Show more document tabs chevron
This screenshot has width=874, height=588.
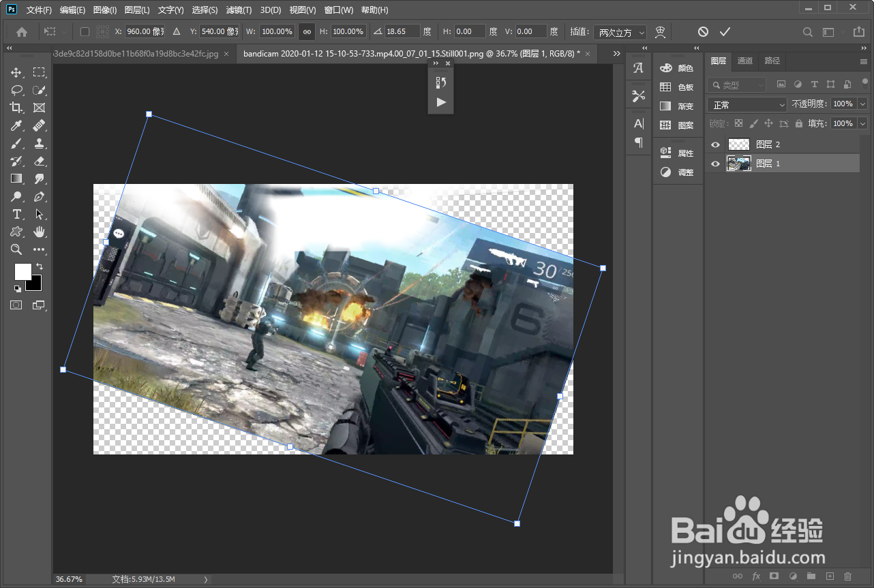(616, 53)
